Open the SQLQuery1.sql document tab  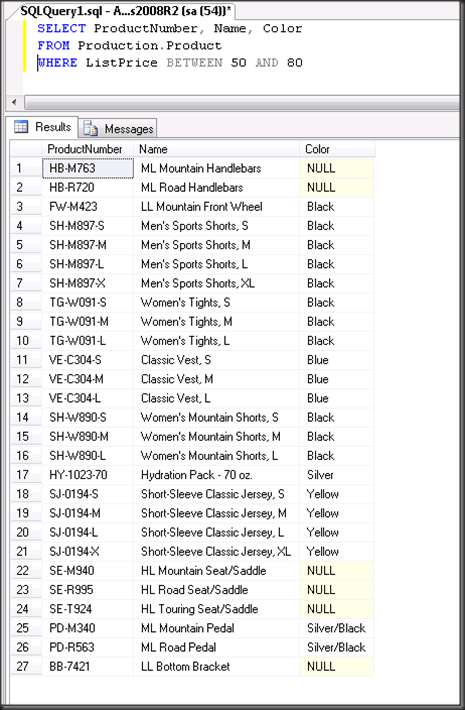pyautogui.click(x=126, y=11)
